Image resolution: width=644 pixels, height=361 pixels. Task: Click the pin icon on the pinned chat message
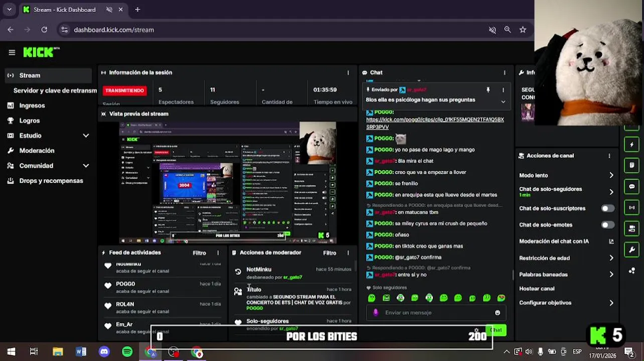click(488, 90)
